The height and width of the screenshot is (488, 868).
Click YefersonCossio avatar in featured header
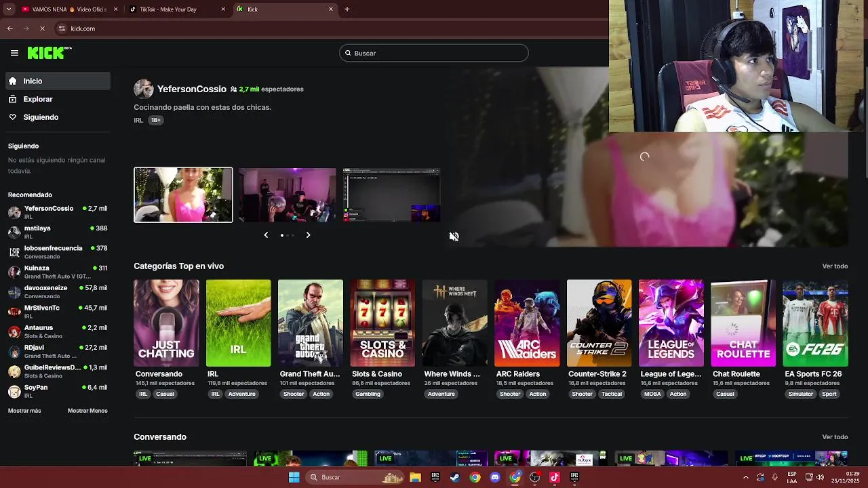(x=144, y=89)
